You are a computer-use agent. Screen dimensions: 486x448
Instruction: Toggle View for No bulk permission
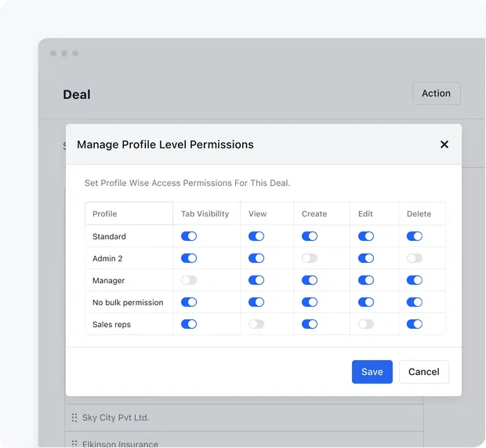coord(256,302)
